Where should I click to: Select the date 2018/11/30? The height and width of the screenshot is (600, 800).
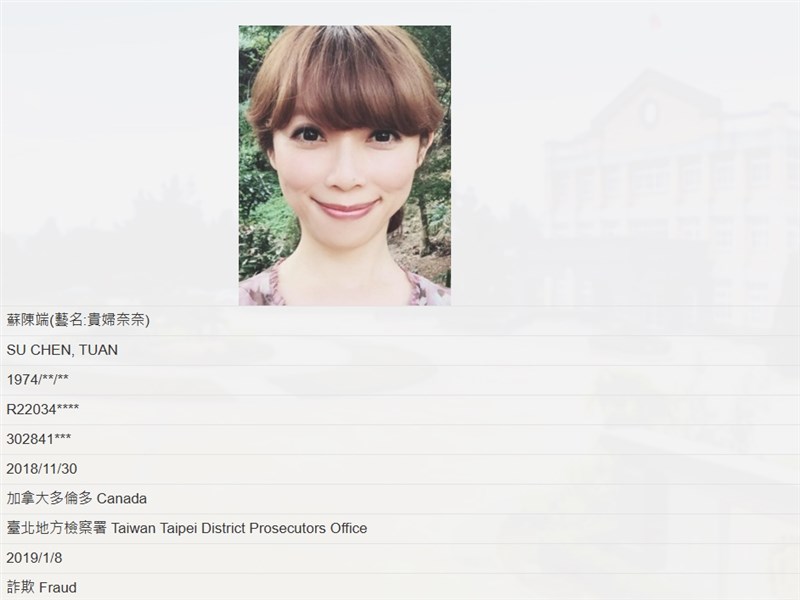(42, 469)
